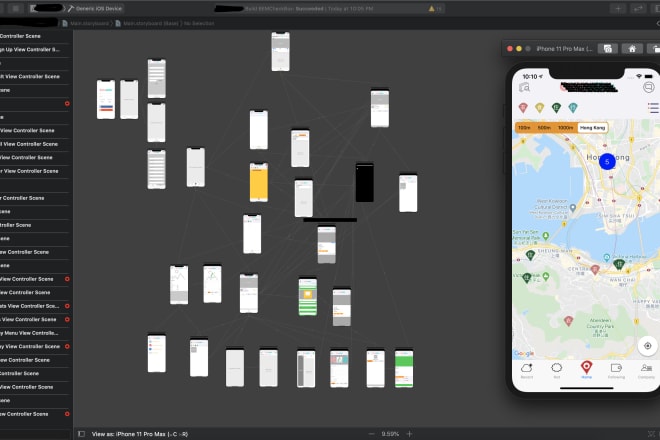The image size is (660, 440).
Task: Tap the dark green pin near Sheung Wan
Action: tap(530, 255)
